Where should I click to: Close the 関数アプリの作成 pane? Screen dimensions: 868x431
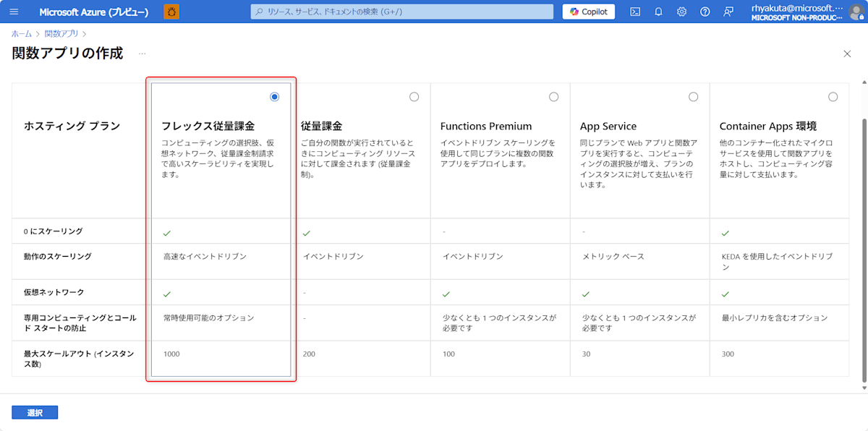click(x=847, y=54)
